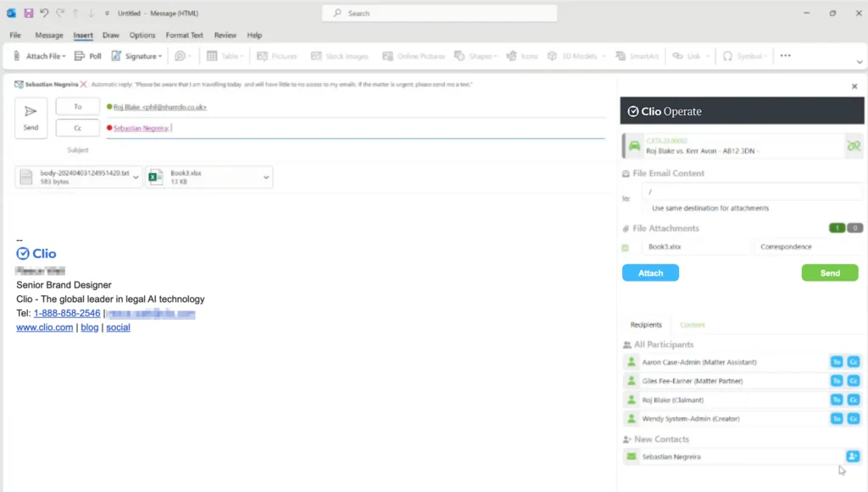Open the ribbon's three-dot overflow menu
868x492 pixels.
pyautogui.click(x=785, y=56)
